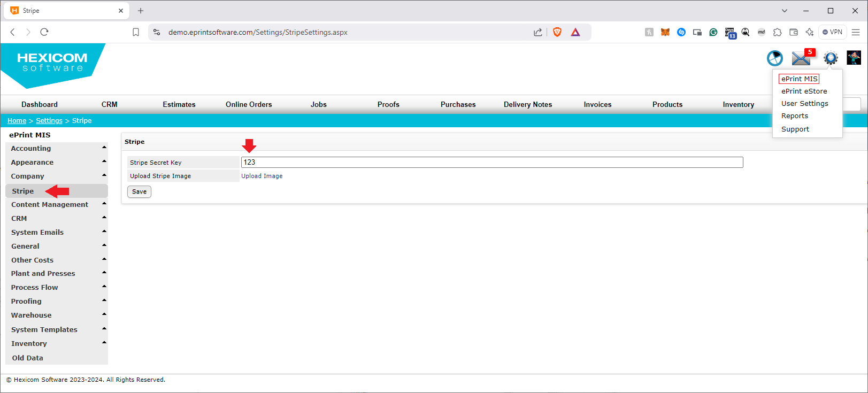Open Old Data in the sidebar
Viewport: 868px width, 393px height.
pyautogui.click(x=57, y=358)
